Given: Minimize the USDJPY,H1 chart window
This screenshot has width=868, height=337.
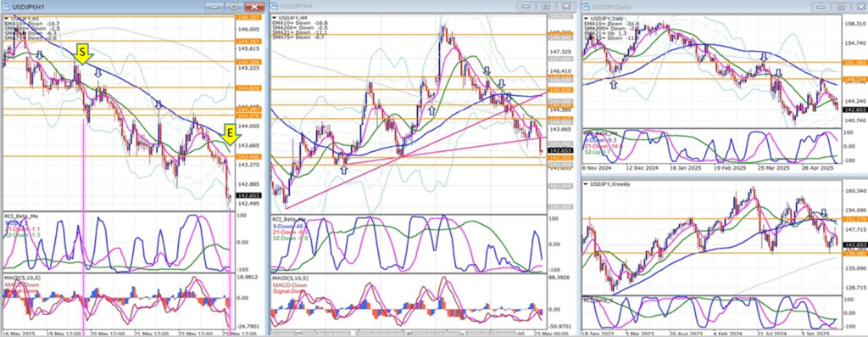Looking at the screenshot, I should 214,7.
